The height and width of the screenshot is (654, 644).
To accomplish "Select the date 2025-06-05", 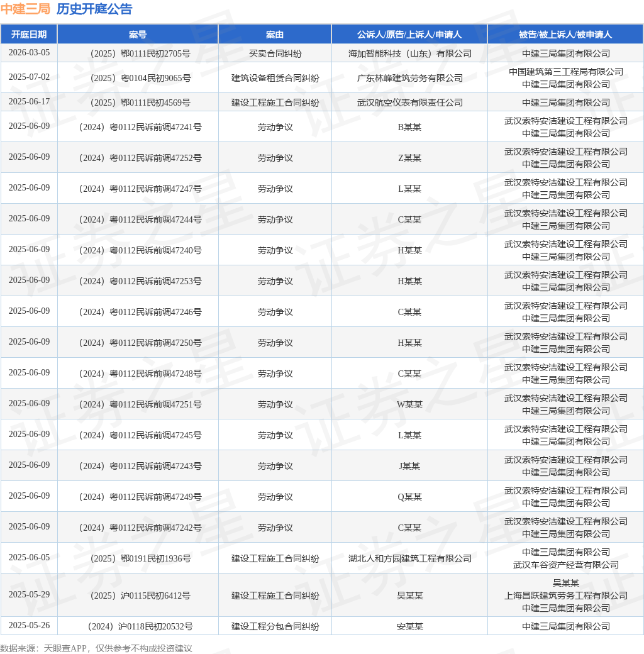I will (x=29, y=558).
